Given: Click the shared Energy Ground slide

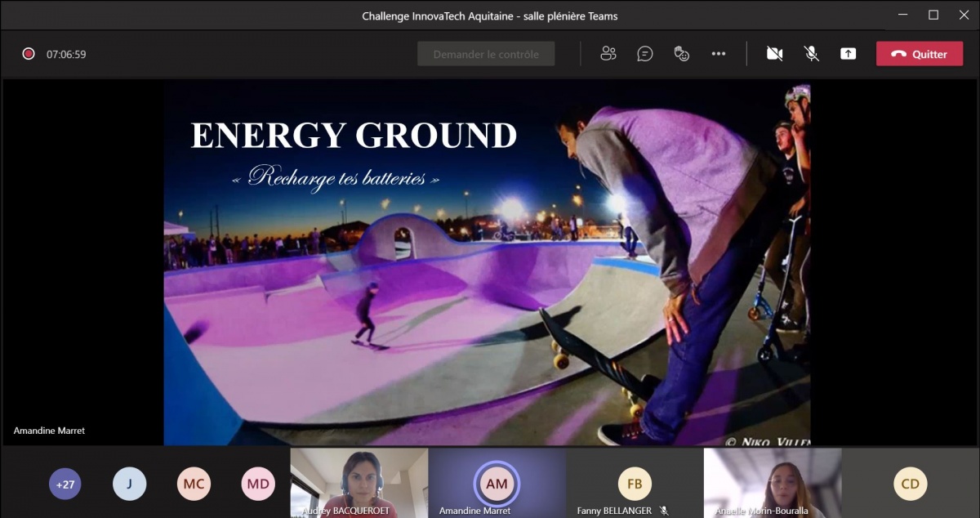Looking at the screenshot, I should point(487,263).
